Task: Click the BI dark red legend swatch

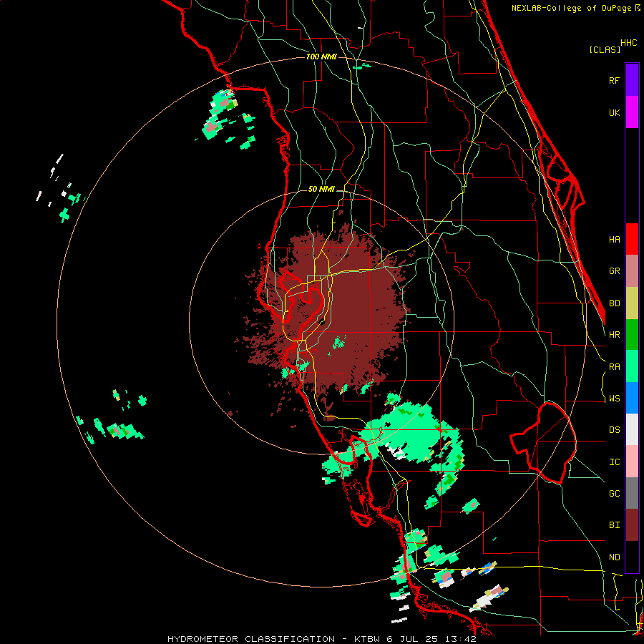Action: coord(632,525)
